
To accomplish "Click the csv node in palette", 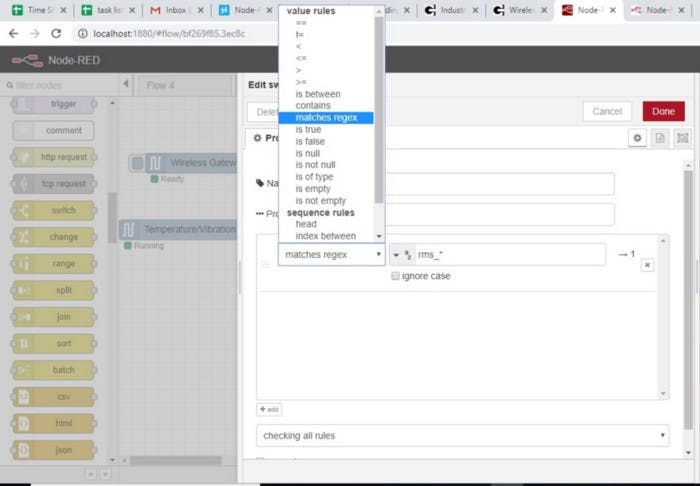I will point(55,397).
